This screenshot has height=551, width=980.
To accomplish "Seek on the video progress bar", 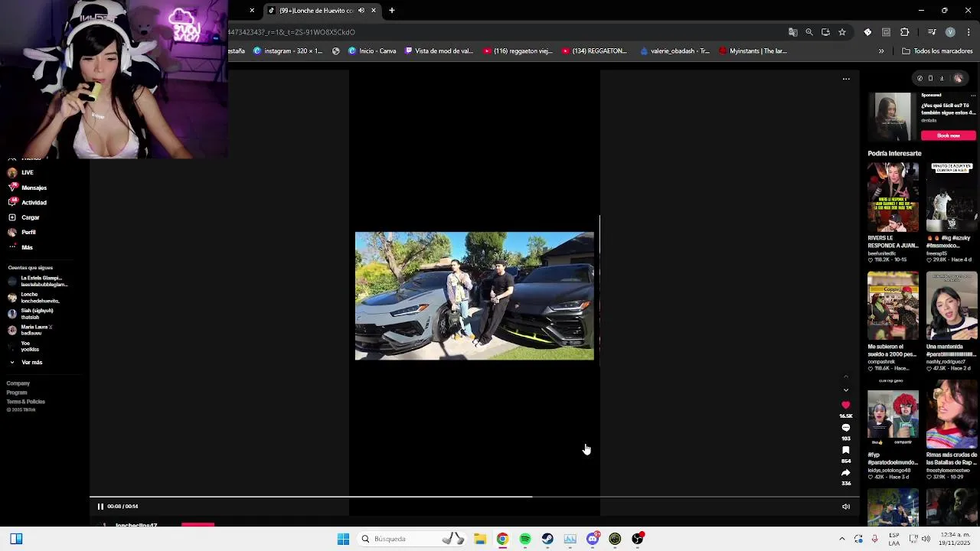I will 475,497.
